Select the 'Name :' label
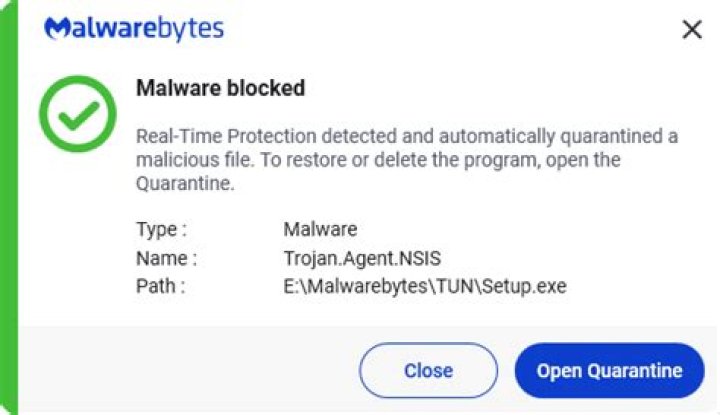The image size is (720, 415). click(166, 258)
